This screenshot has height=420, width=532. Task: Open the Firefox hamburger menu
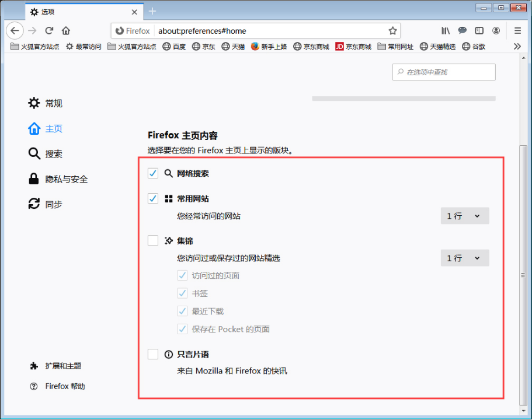coord(517,31)
